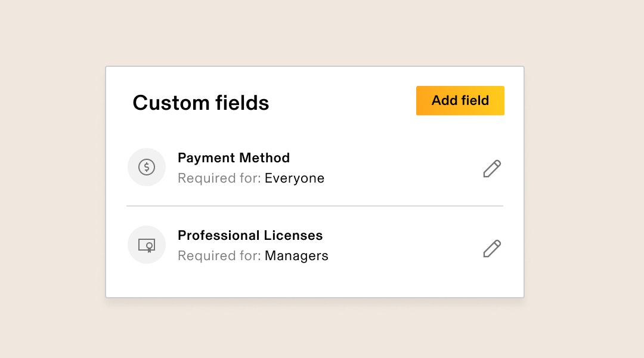Select the Payment Method title text
This screenshot has width=644, height=358.
point(234,158)
